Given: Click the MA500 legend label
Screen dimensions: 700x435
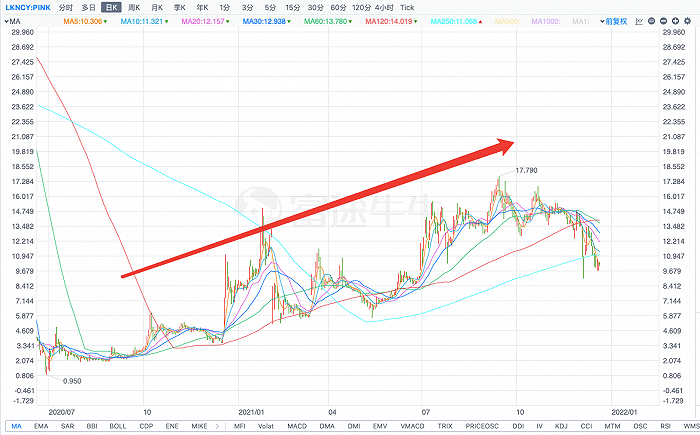Looking at the screenshot, I should click(507, 21).
